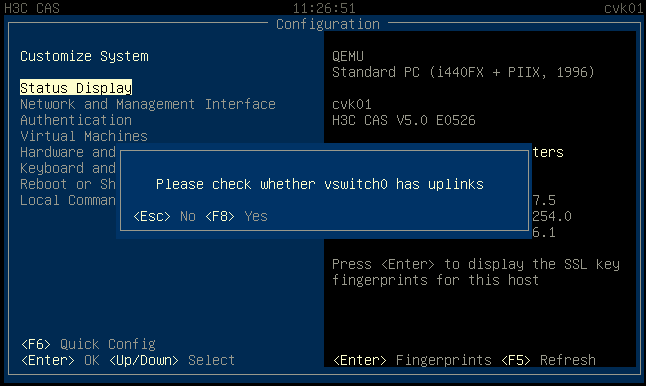This screenshot has height=386, width=646.
Task: Click the F5 Refresh shortcut
Action: [548, 360]
